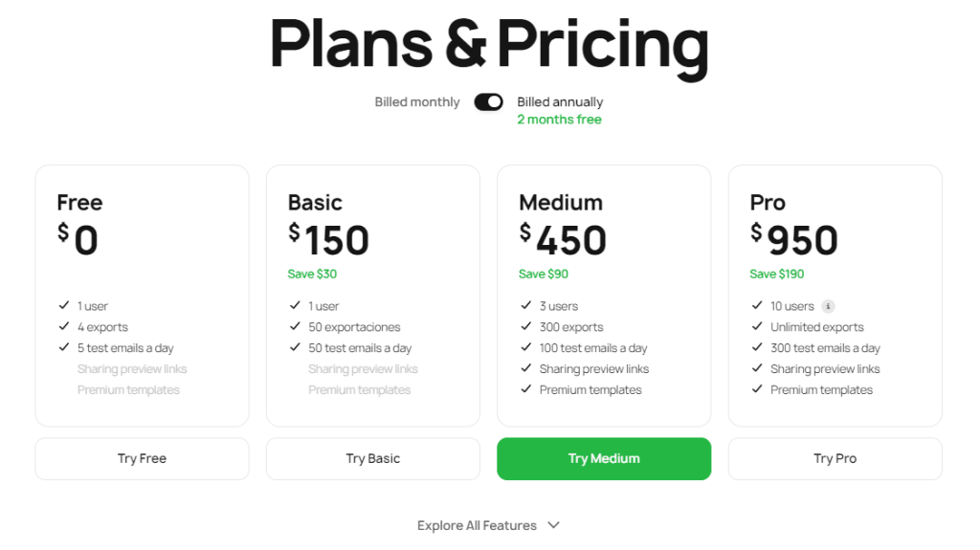Click the info icon beside 10 users

828,306
